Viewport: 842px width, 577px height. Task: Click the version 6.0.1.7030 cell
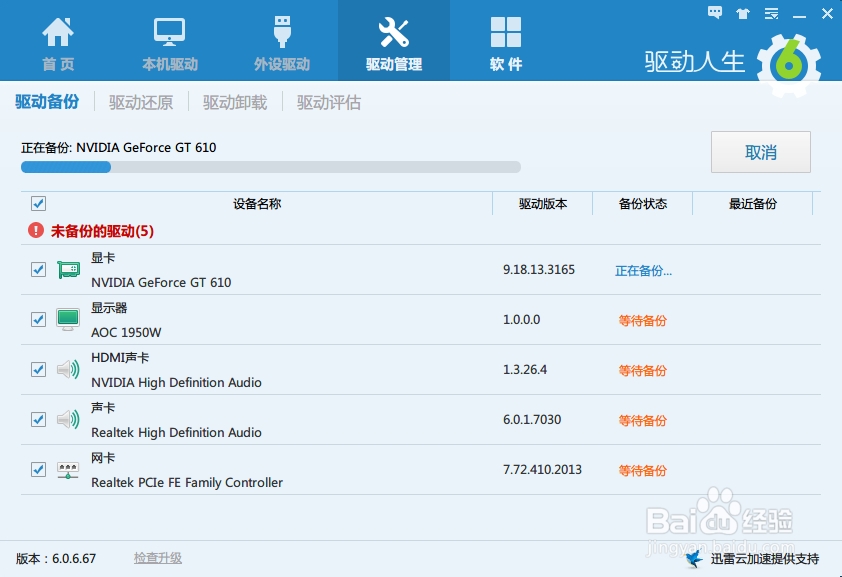tap(532, 419)
